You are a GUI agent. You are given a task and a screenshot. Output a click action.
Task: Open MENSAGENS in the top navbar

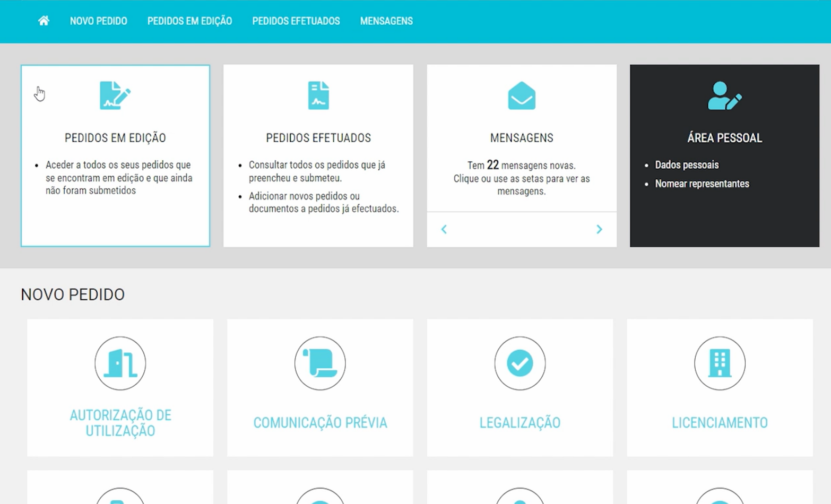(386, 21)
